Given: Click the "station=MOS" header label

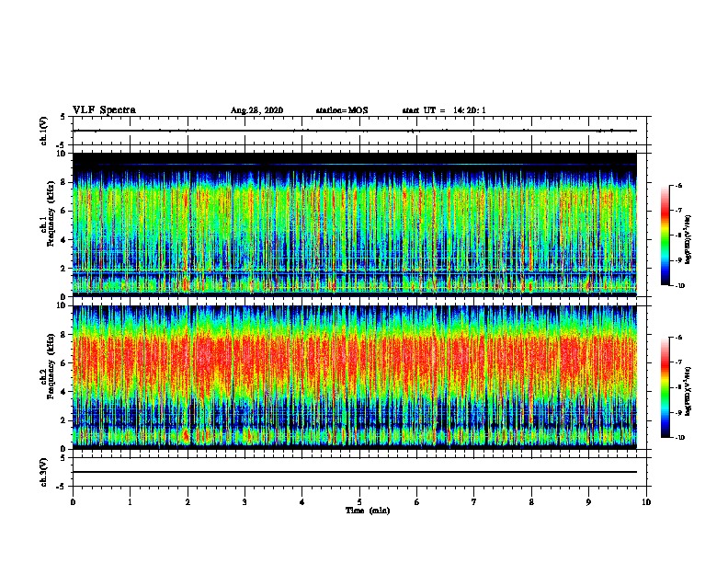Looking at the screenshot, I should pyautogui.click(x=342, y=110).
